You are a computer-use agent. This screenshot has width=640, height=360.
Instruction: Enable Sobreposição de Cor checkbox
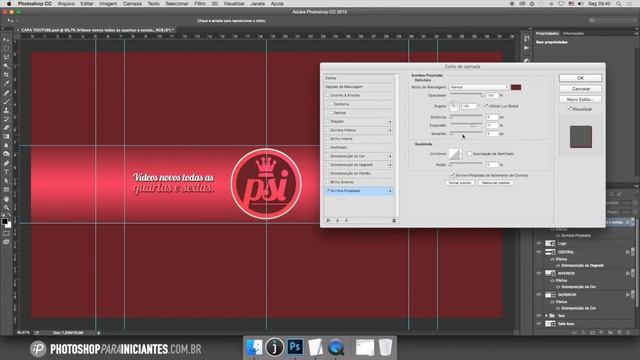[x=328, y=156]
